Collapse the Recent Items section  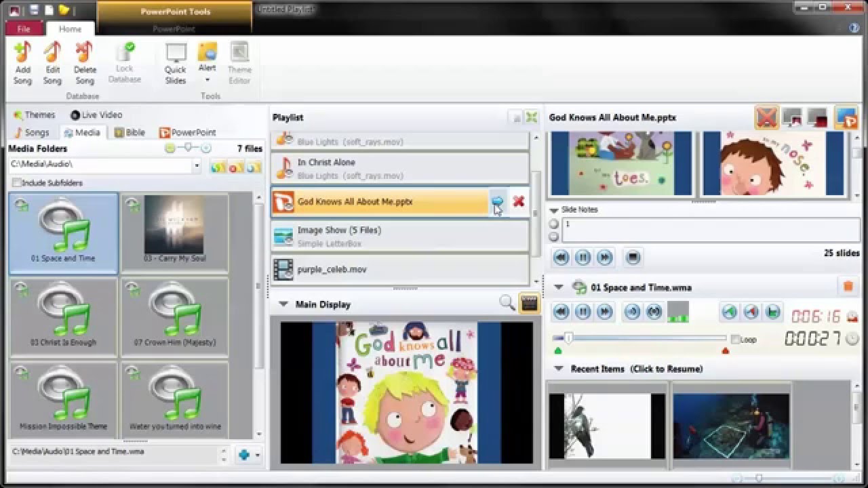point(559,369)
